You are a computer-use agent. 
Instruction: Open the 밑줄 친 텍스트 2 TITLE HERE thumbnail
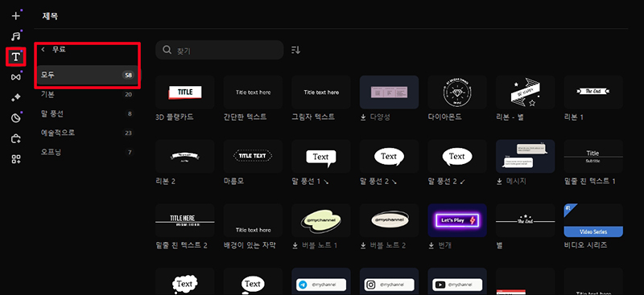(x=185, y=220)
